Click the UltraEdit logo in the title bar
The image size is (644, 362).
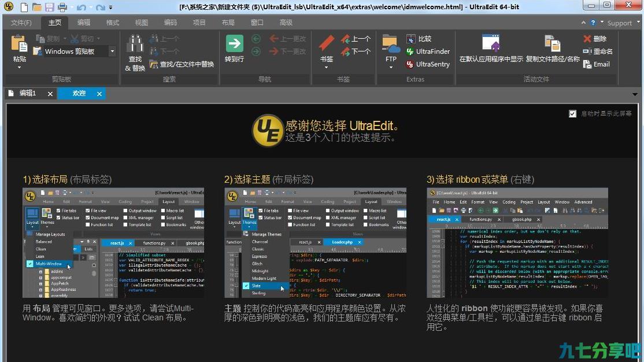[8, 6]
